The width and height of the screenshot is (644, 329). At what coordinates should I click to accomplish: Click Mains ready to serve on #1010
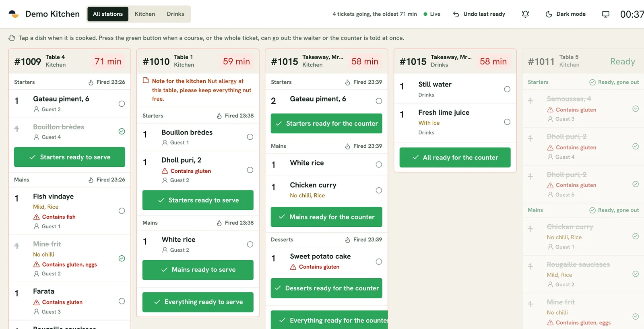tap(198, 270)
